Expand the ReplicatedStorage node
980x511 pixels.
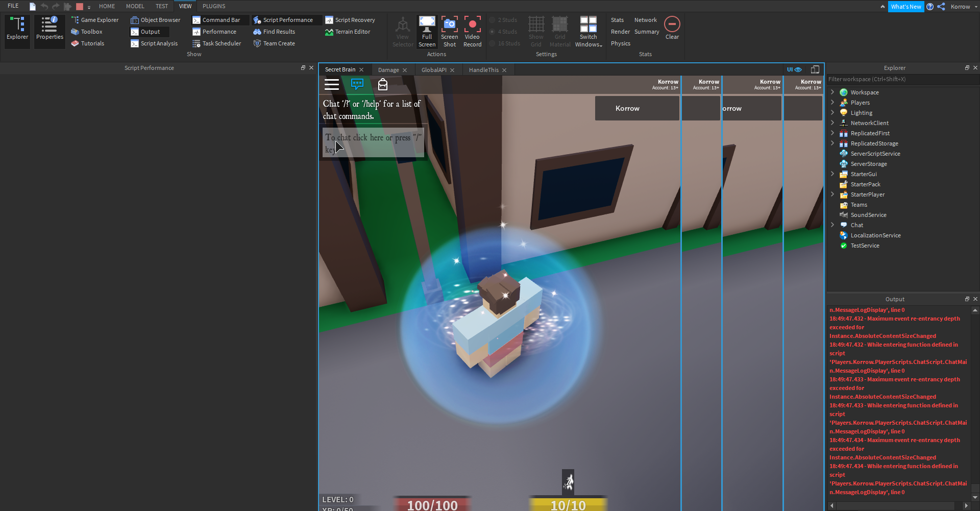832,143
